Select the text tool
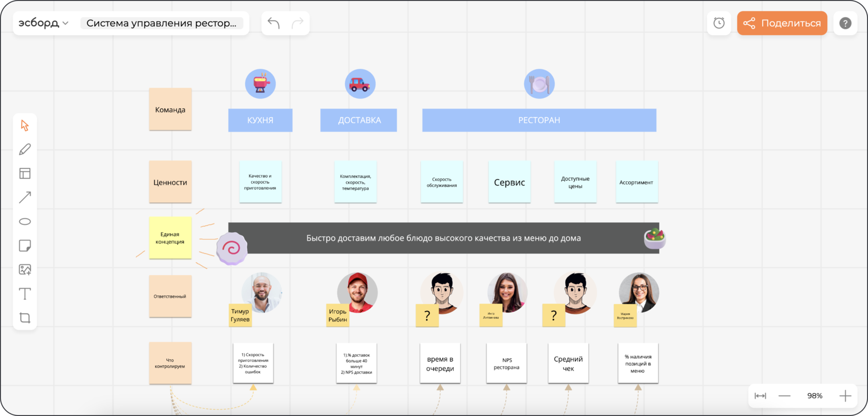Screen dimensions: 868x416 tap(25, 294)
